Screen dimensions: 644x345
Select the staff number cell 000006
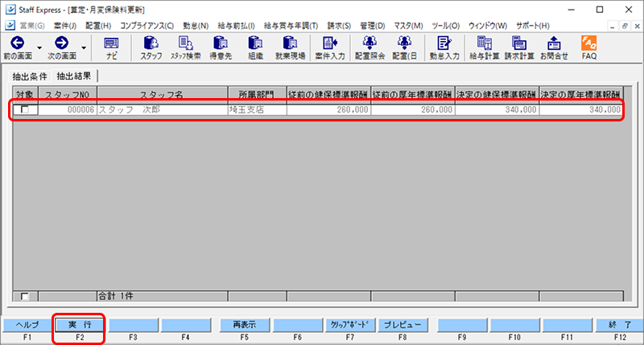pyautogui.click(x=68, y=109)
